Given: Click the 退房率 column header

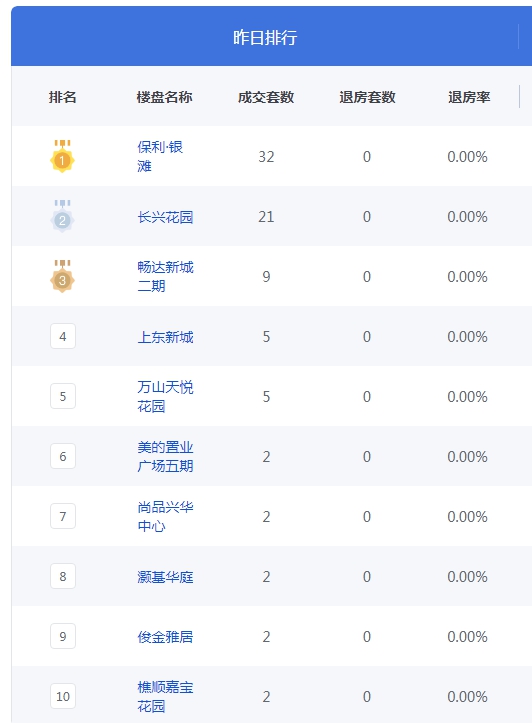Looking at the screenshot, I should coord(469,97).
